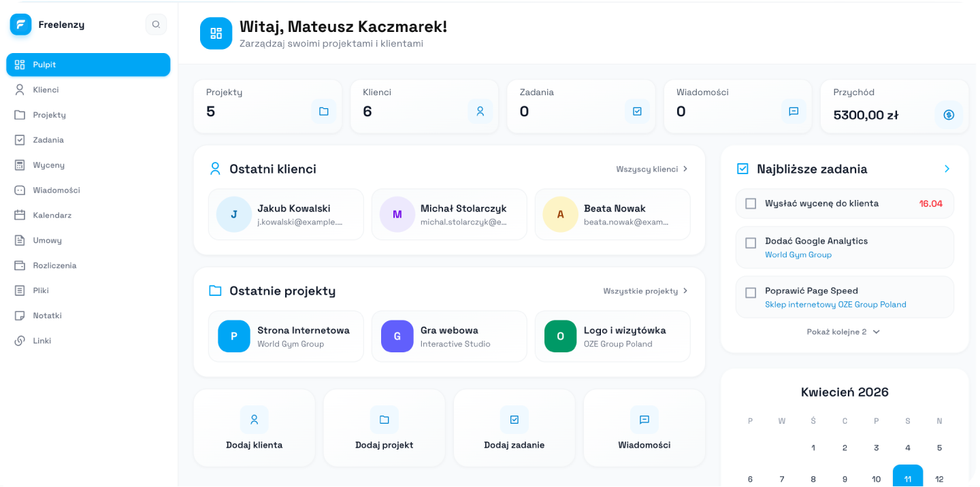Screen dimensions: 980x487
Task: Expand Pokaż kolejne 2 to show more tasks
Action: coord(843,332)
